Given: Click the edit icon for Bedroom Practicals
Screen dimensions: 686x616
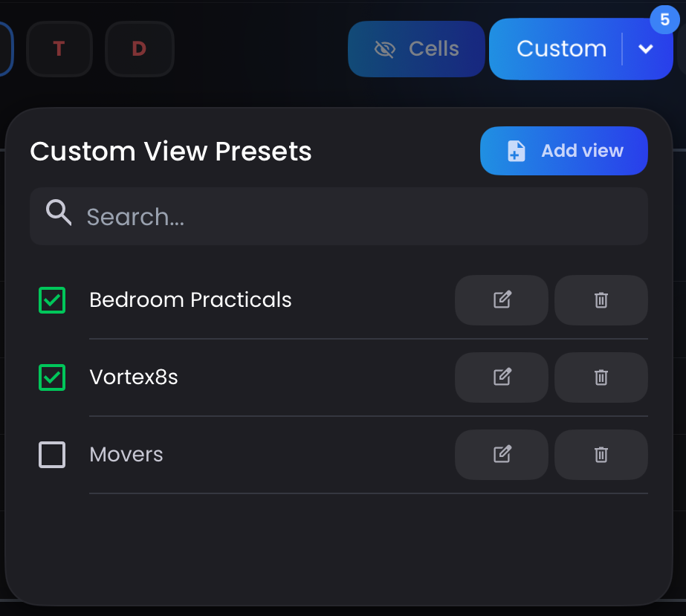Looking at the screenshot, I should pyautogui.click(x=501, y=300).
